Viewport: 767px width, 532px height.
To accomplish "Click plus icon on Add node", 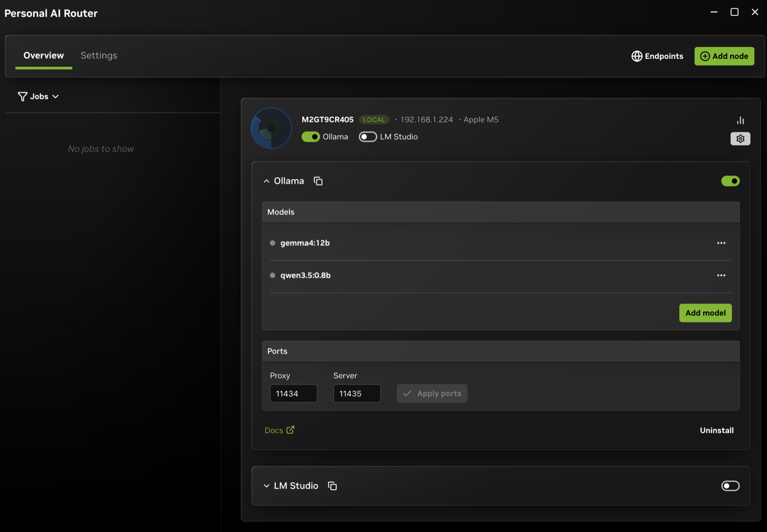I will pyautogui.click(x=705, y=56).
